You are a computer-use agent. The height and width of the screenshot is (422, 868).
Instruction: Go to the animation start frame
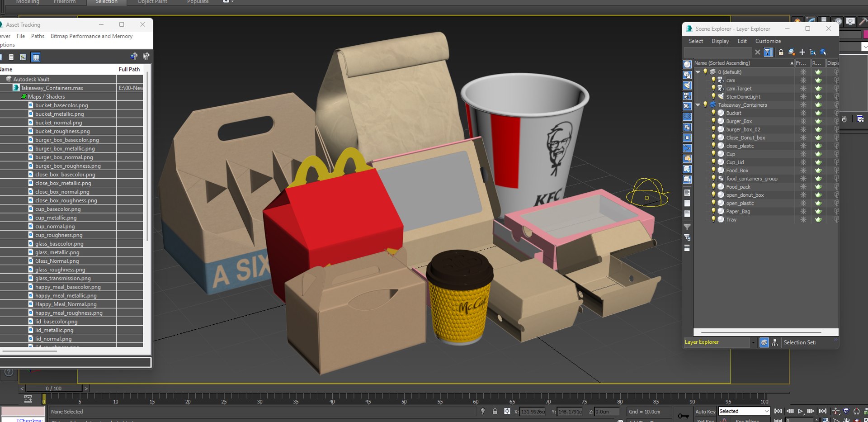778,411
